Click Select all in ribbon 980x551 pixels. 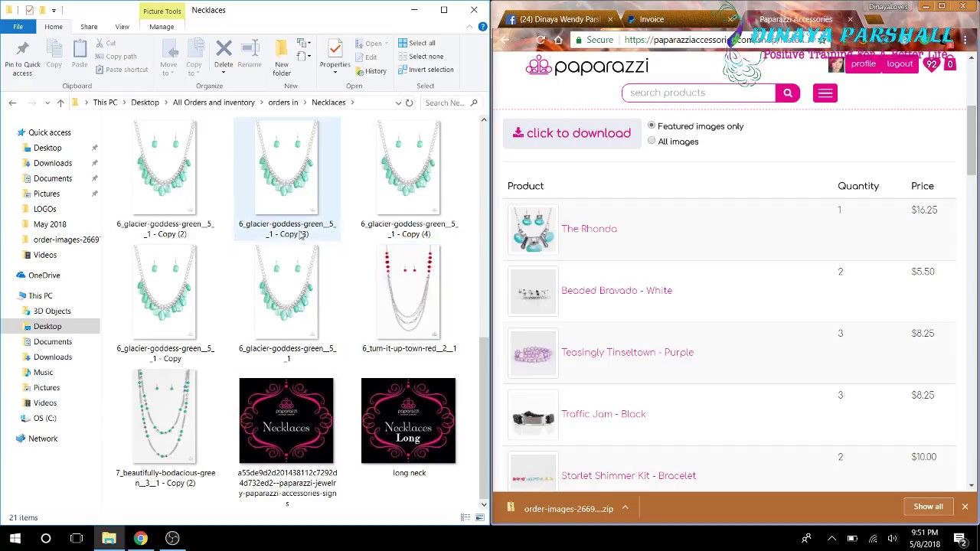416,43
